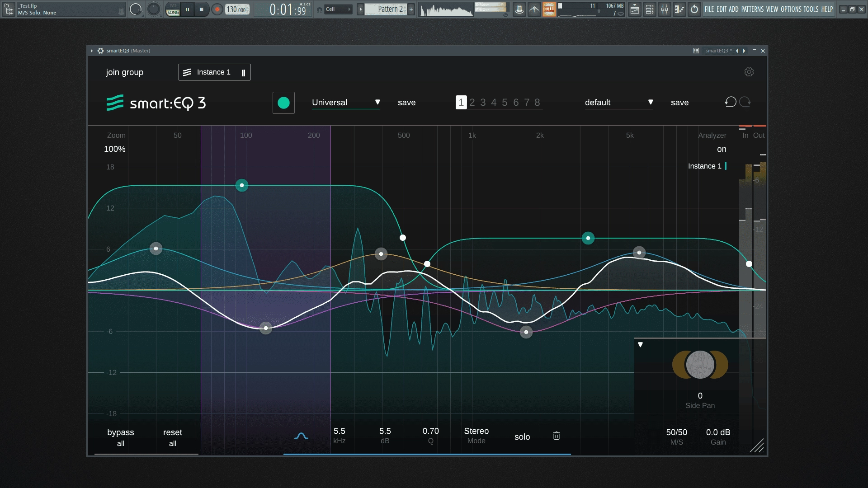Viewport: 868px width, 488px height.
Task: Open the Playlist view icon
Action: (x=635, y=9)
